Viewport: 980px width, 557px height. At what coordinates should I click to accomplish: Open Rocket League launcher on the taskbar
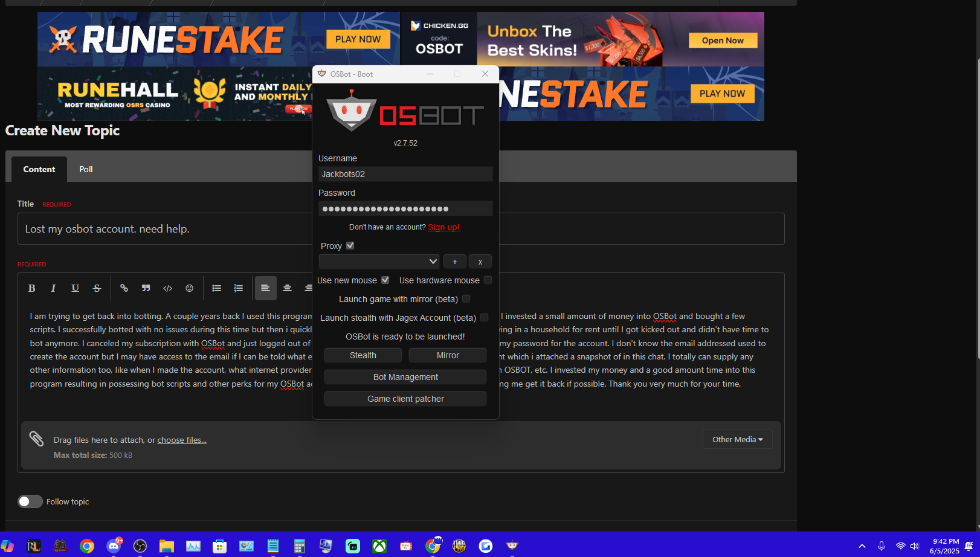tap(34, 546)
